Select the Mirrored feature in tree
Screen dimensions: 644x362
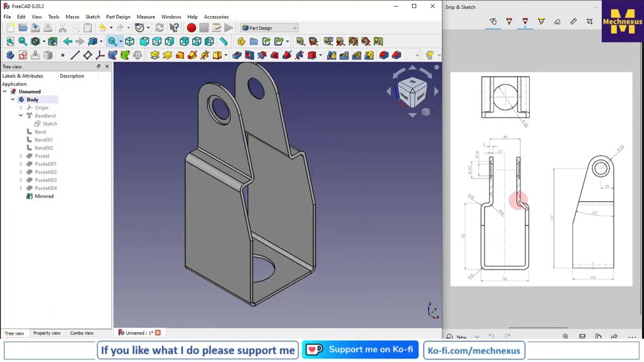44,196
